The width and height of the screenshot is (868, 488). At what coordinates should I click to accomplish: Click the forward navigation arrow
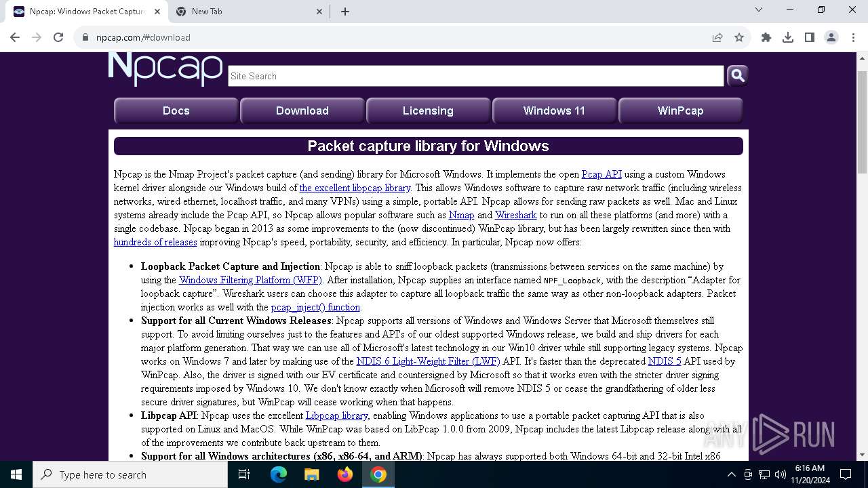coord(37,37)
